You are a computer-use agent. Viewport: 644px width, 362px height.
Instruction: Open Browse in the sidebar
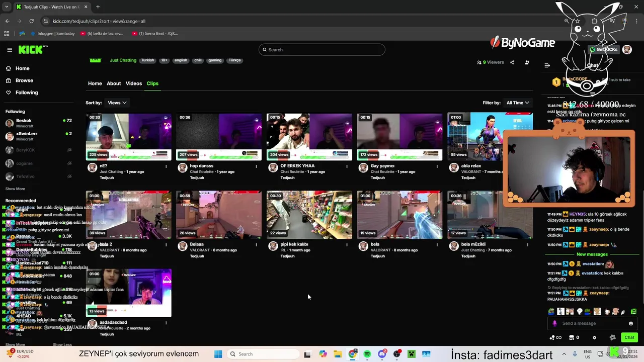24,80
